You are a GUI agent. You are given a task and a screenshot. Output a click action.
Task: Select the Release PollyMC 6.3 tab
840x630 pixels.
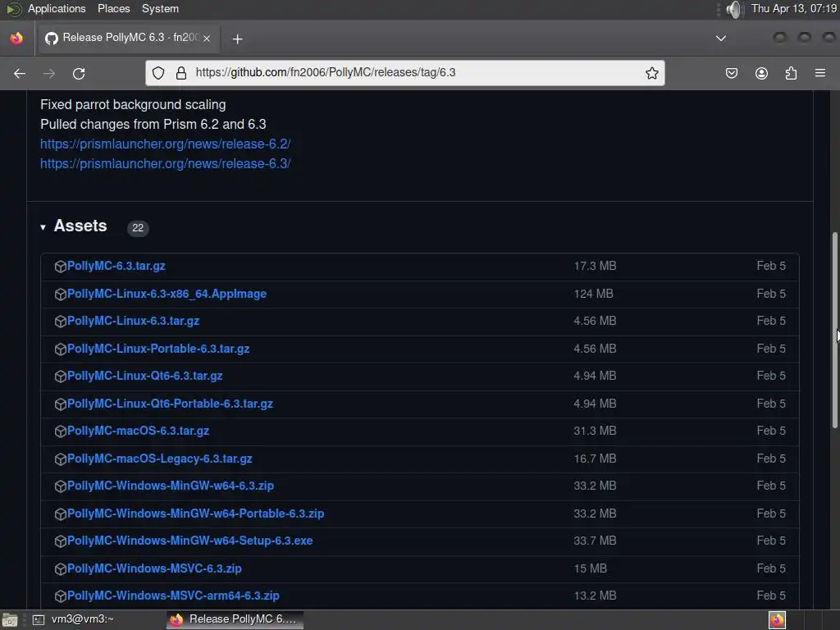127,38
